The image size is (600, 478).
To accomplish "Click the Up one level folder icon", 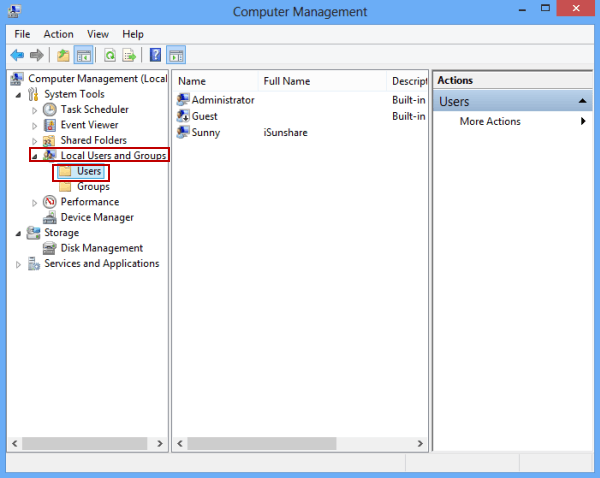I will click(63, 55).
